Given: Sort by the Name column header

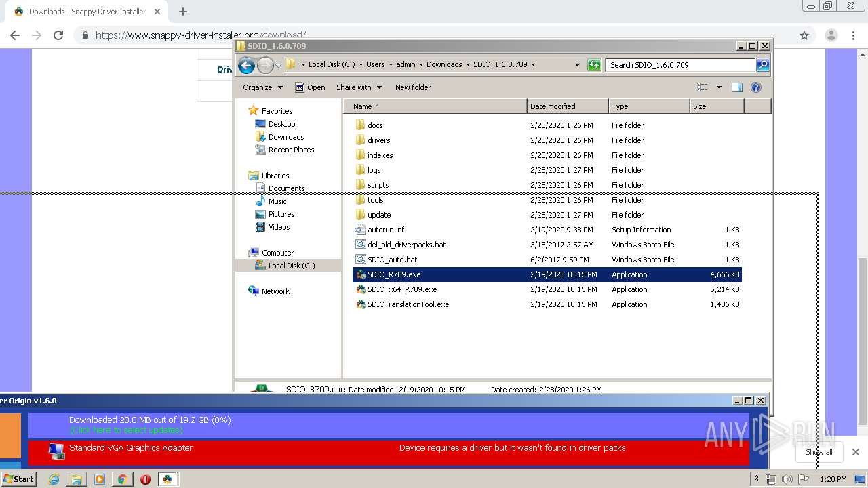Looking at the screenshot, I should coord(435,106).
